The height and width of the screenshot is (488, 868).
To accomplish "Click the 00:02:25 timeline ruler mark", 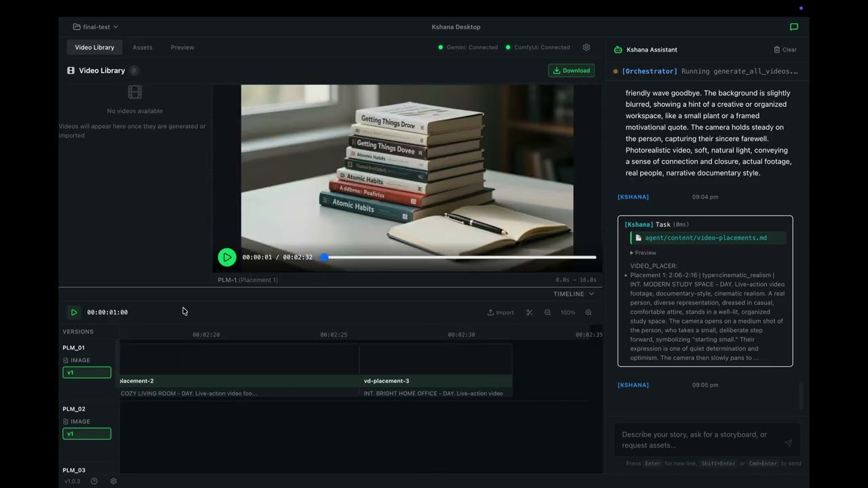I will tap(334, 335).
